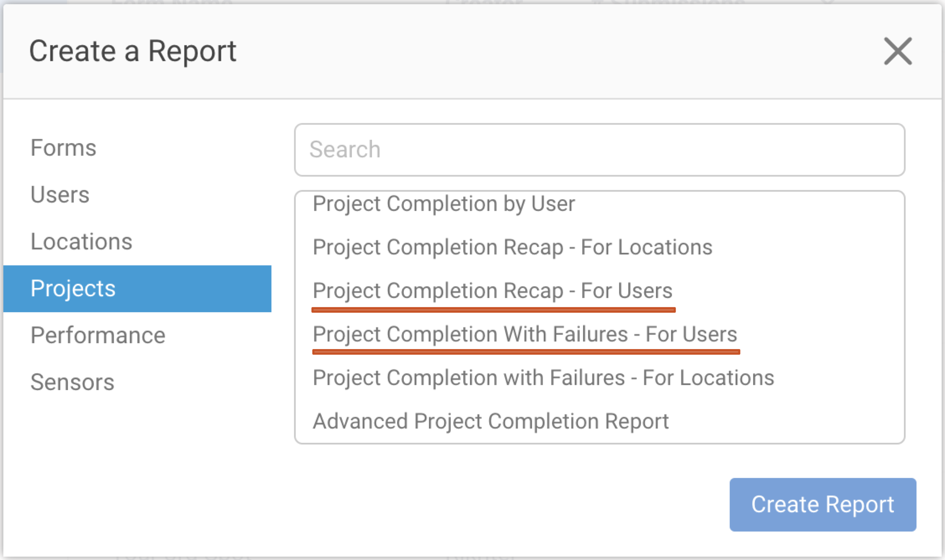This screenshot has height=560, width=945.
Task: Click the Create a Report dialog title
Action: click(133, 51)
